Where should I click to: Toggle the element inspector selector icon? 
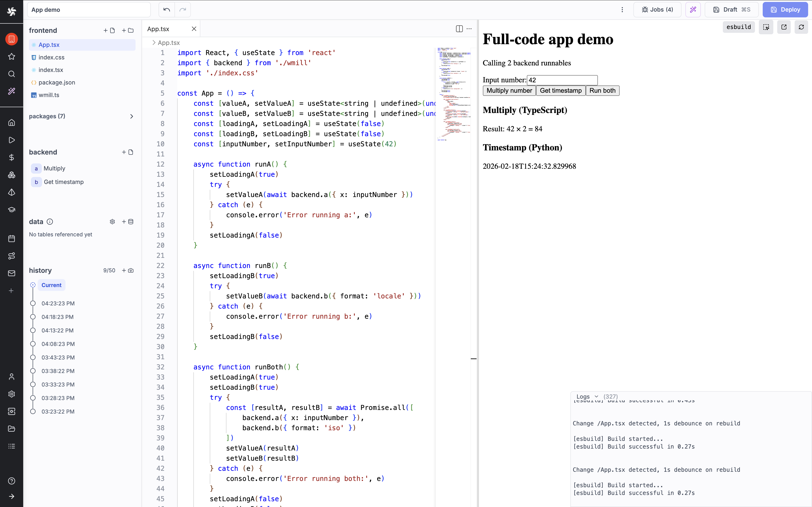(x=766, y=27)
